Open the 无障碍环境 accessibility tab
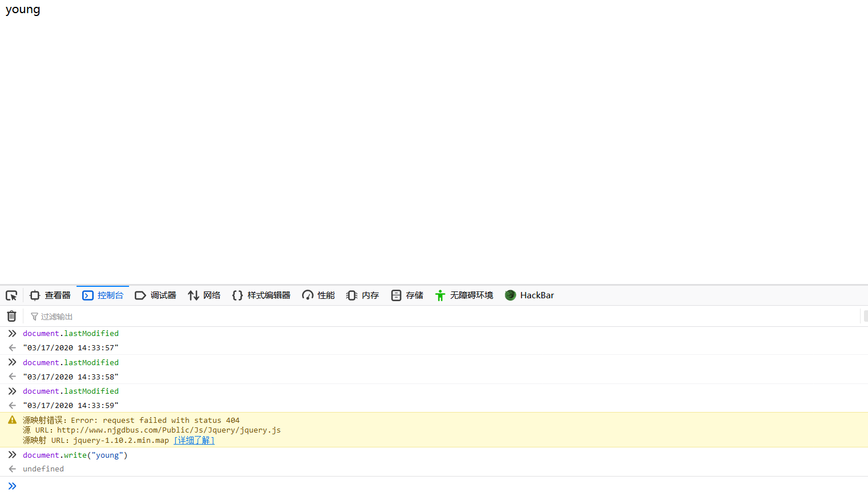This screenshot has width=868, height=492. pyautogui.click(x=464, y=295)
